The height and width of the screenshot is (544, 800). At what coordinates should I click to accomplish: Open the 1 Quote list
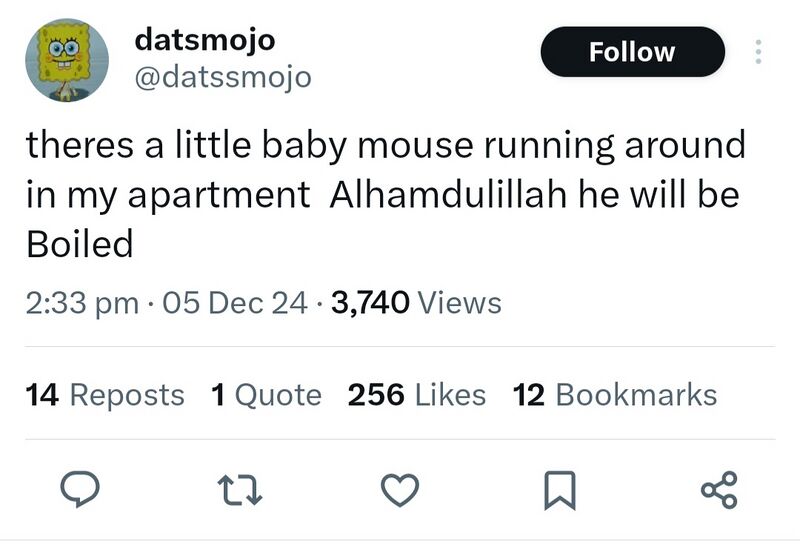(x=266, y=395)
